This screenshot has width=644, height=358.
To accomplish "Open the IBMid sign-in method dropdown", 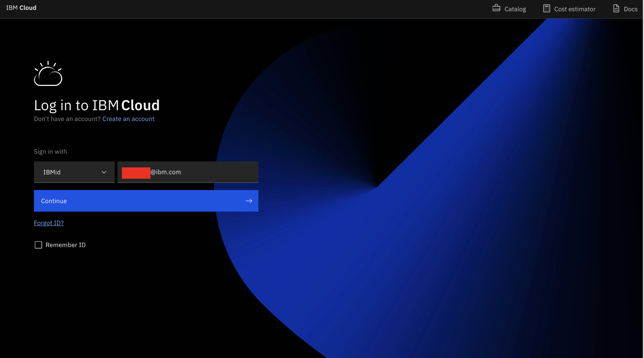I will pyautogui.click(x=74, y=172).
